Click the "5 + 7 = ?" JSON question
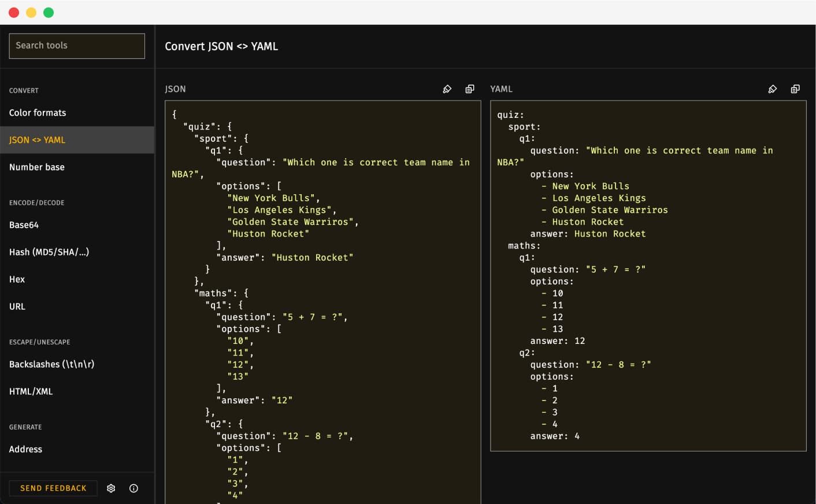The width and height of the screenshot is (816, 504). pos(313,317)
